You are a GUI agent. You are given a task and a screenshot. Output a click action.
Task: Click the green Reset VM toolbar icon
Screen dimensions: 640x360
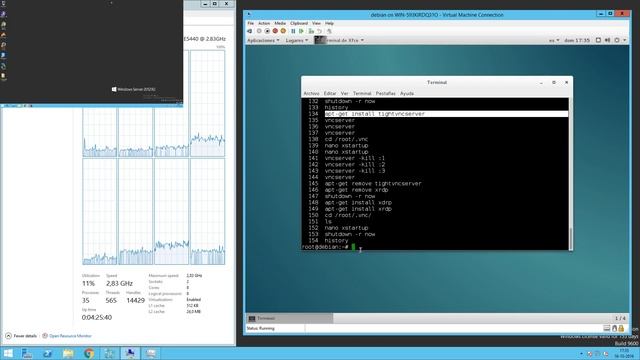point(301,31)
